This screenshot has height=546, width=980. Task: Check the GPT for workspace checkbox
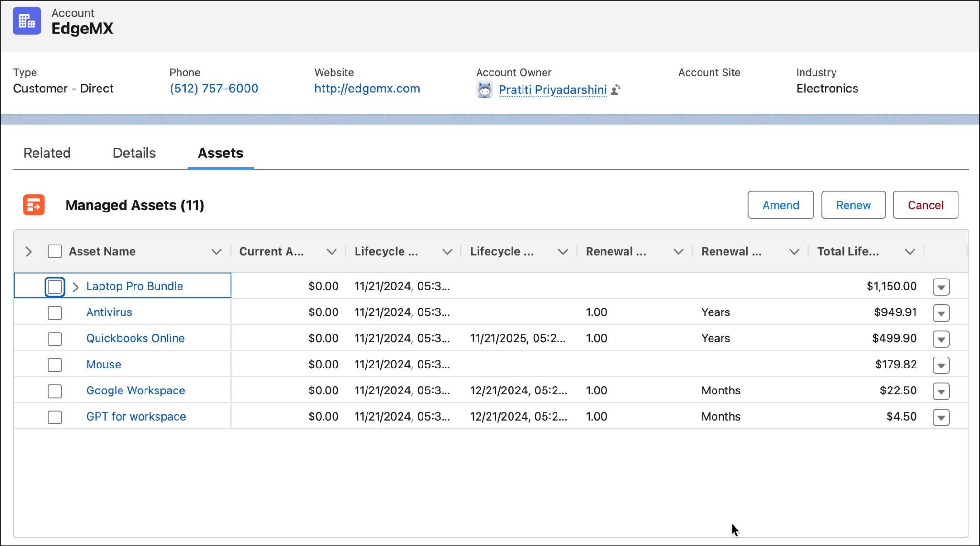click(x=55, y=417)
